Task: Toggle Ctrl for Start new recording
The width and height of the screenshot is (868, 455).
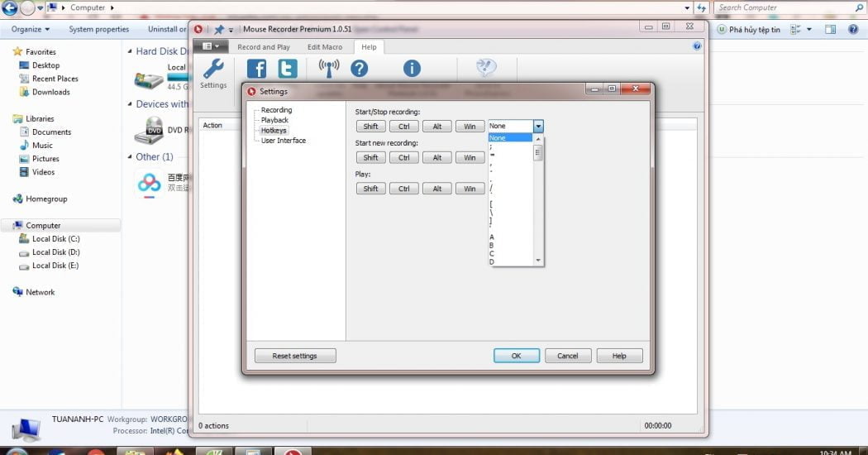Action: tap(404, 157)
